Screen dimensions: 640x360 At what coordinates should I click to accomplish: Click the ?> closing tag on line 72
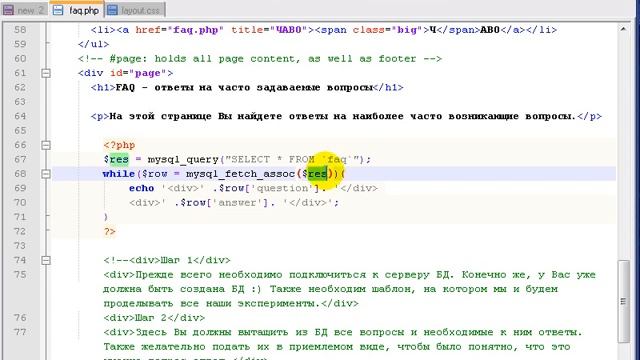click(x=109, y=231)
